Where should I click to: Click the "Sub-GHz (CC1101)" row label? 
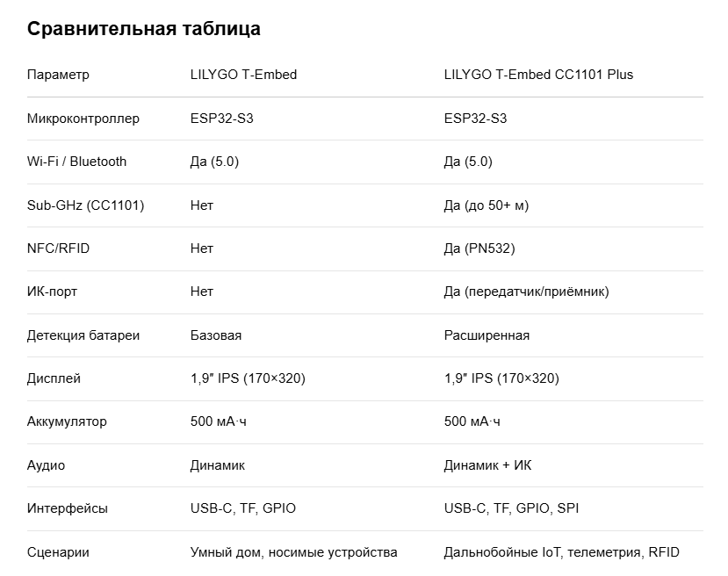pos(86,205)
